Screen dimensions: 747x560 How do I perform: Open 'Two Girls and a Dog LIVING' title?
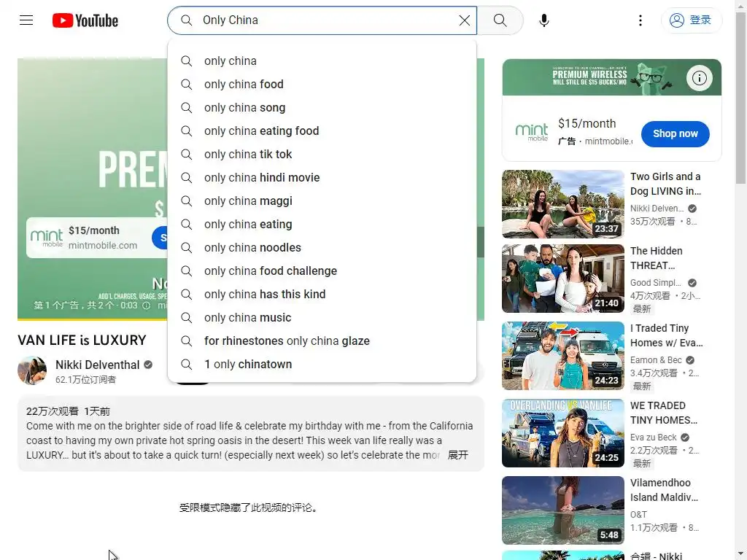pos(665,184)
